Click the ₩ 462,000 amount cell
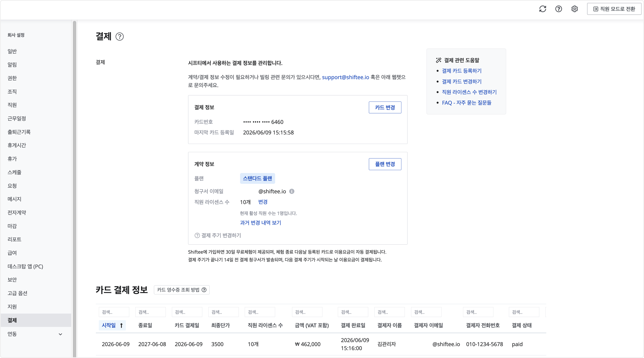Screen dimensions: 644x358 [x=308, y=344]
